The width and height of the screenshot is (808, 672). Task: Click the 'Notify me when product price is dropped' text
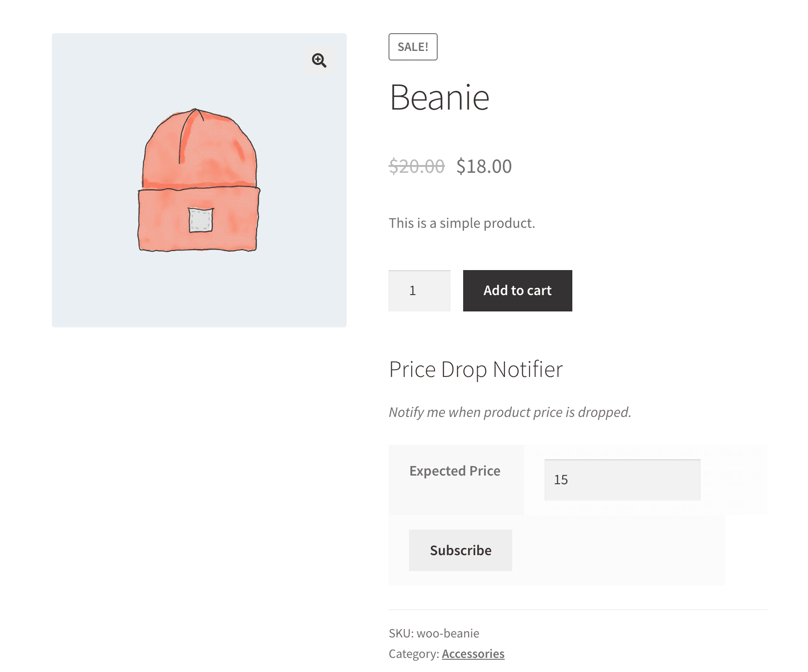click(510, 412)
